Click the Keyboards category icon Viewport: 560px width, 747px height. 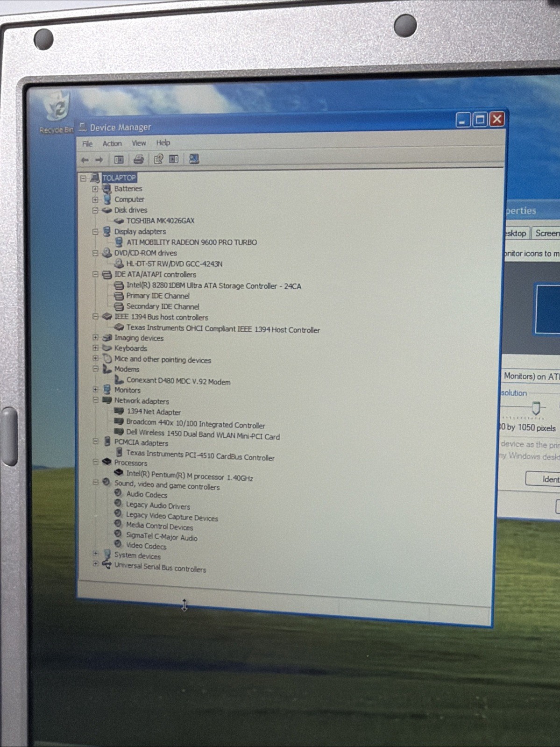(107, 348)
